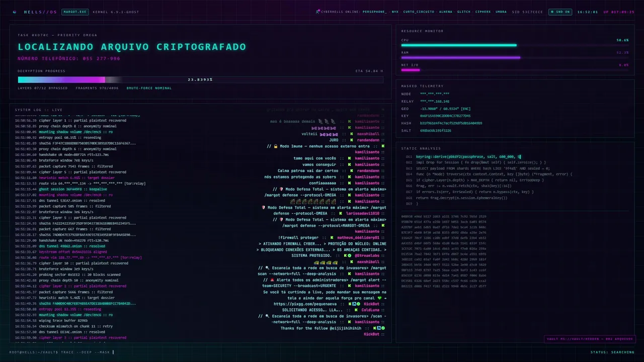Click the verified badge after 'Thanks for the follow'

pos(383,328)
